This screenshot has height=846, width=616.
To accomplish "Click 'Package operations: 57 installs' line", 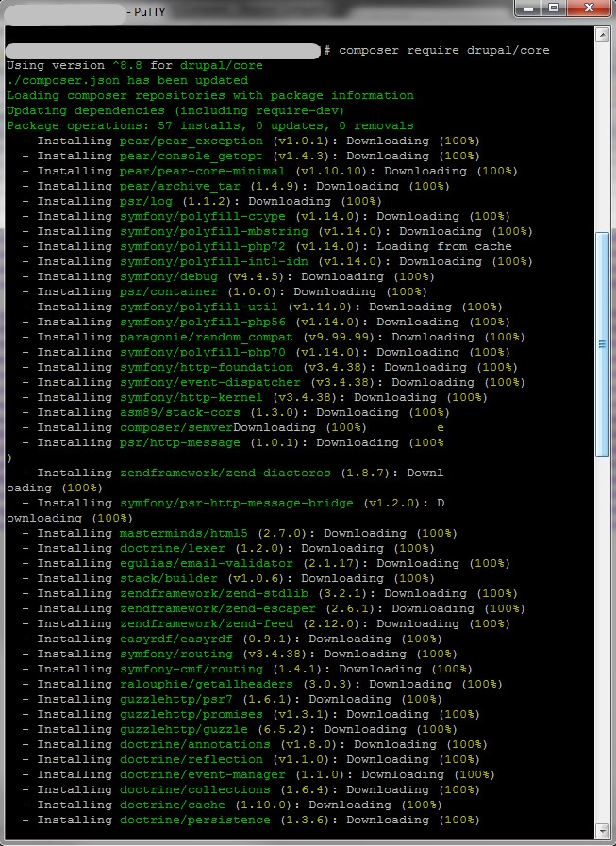I will [x=210, y=125].
